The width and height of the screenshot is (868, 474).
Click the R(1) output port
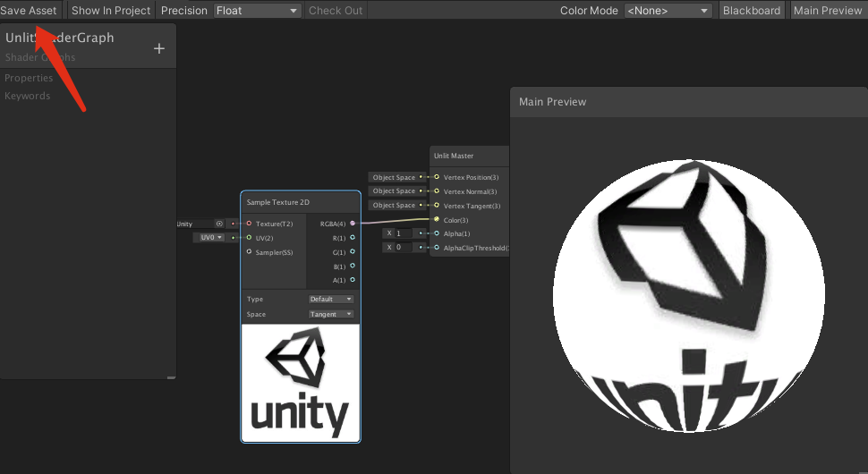pos(353,237)
